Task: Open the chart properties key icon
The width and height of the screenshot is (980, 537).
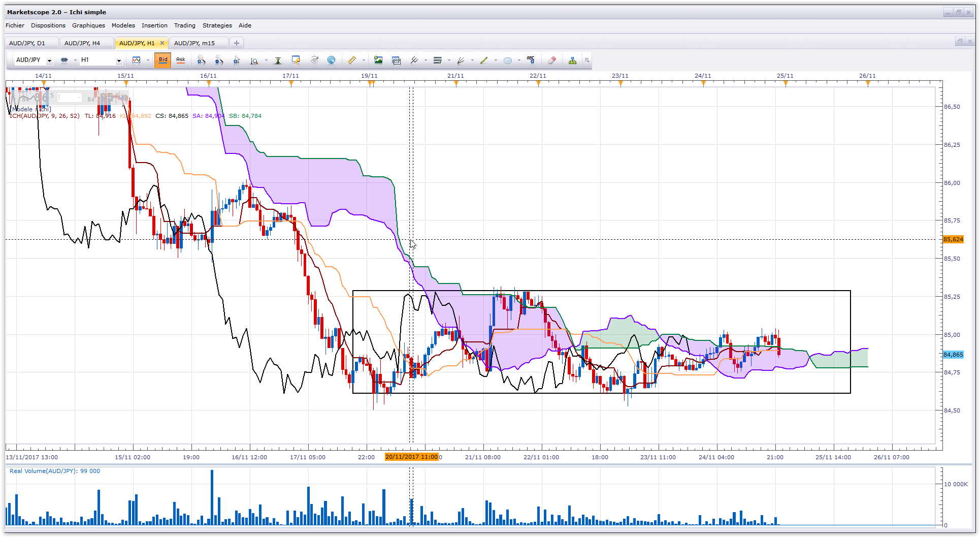Action: tap(296, 60)
